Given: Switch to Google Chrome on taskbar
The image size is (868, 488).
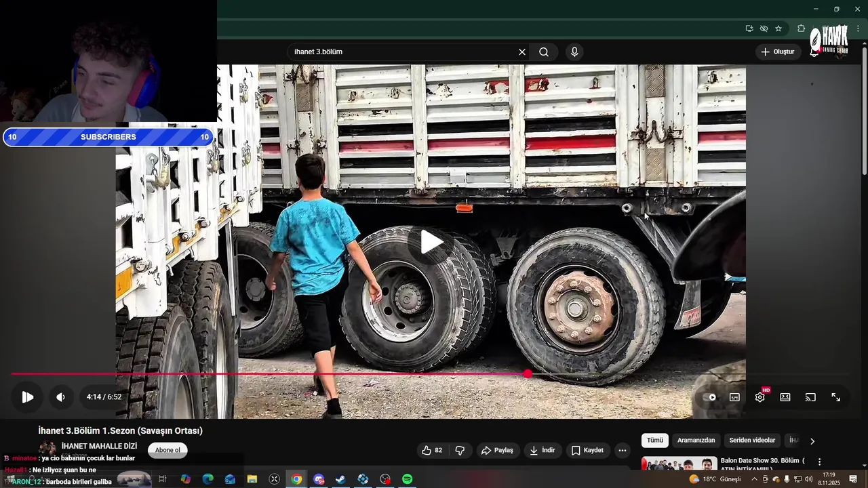Looking at the screenshot, I should 296,479.
